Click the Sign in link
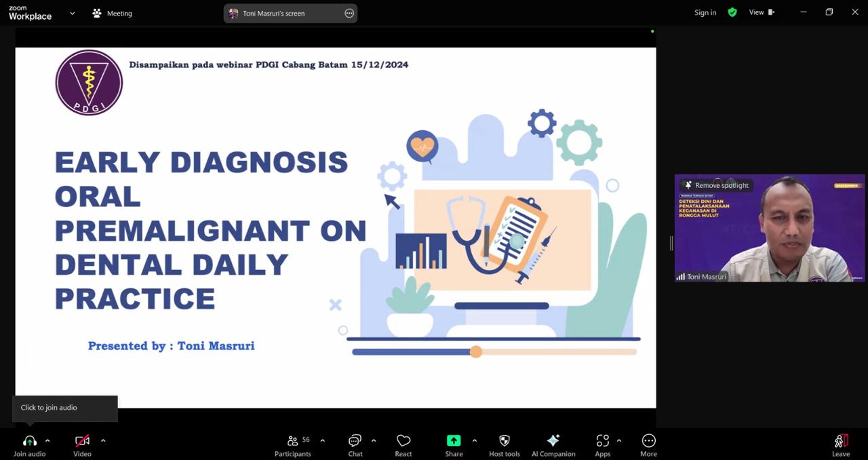 [705, 12]
